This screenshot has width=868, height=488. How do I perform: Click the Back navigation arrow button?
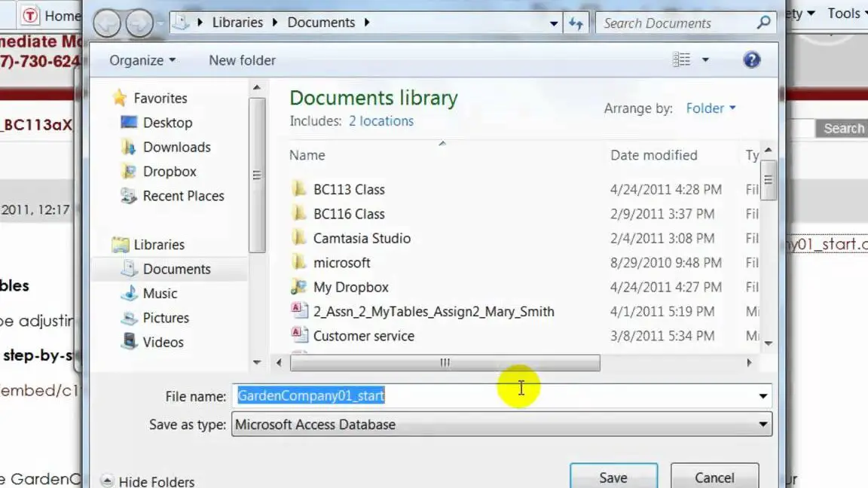click(107, 23)
